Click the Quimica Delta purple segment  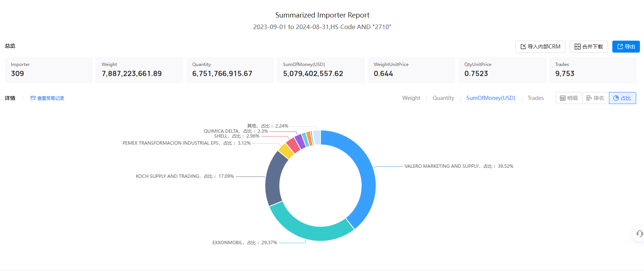300,142
